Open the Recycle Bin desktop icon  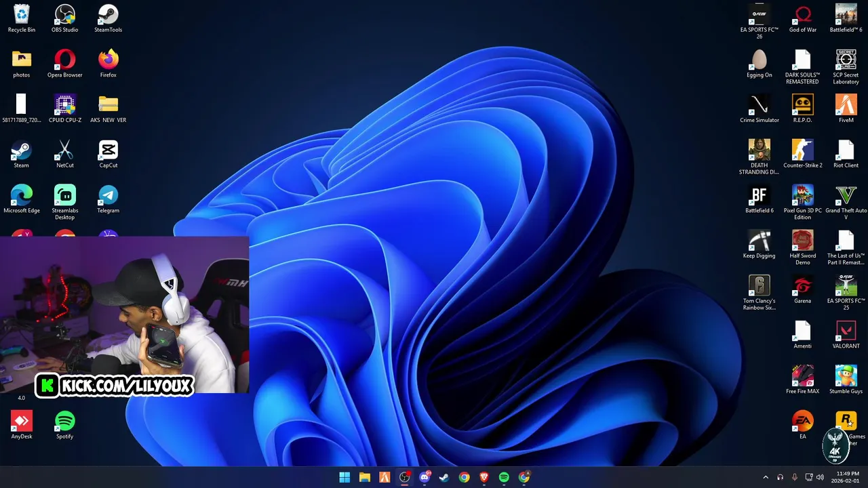(22, 18)
